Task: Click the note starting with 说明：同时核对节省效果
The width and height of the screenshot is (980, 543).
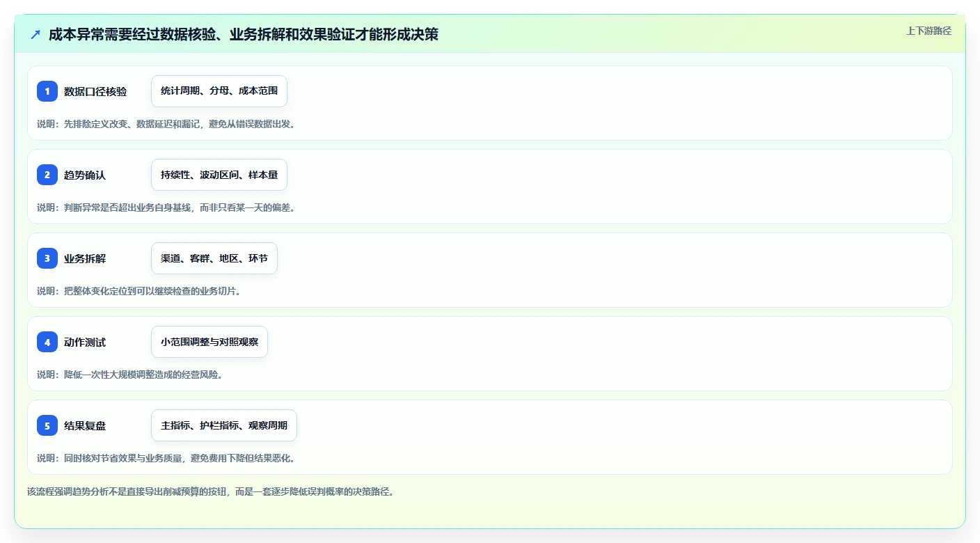Action: point(166,458)
